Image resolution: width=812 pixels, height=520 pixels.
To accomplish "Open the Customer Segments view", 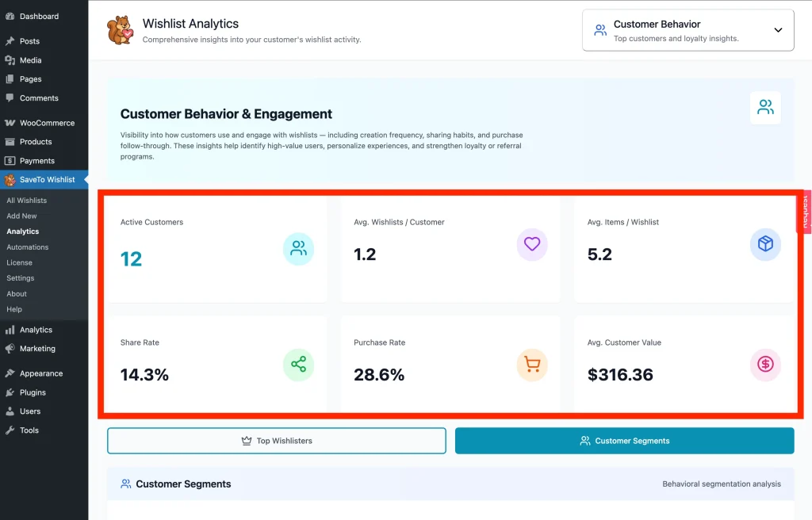I will click(623, 441).
